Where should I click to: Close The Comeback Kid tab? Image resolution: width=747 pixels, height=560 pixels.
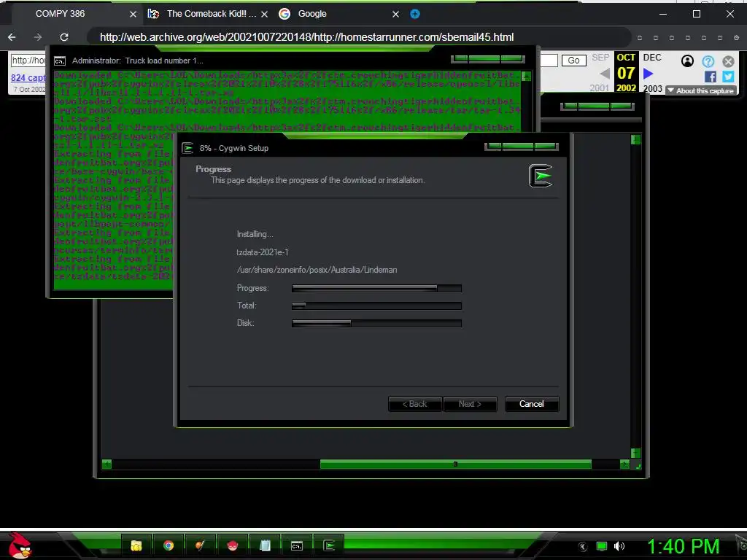264,15
